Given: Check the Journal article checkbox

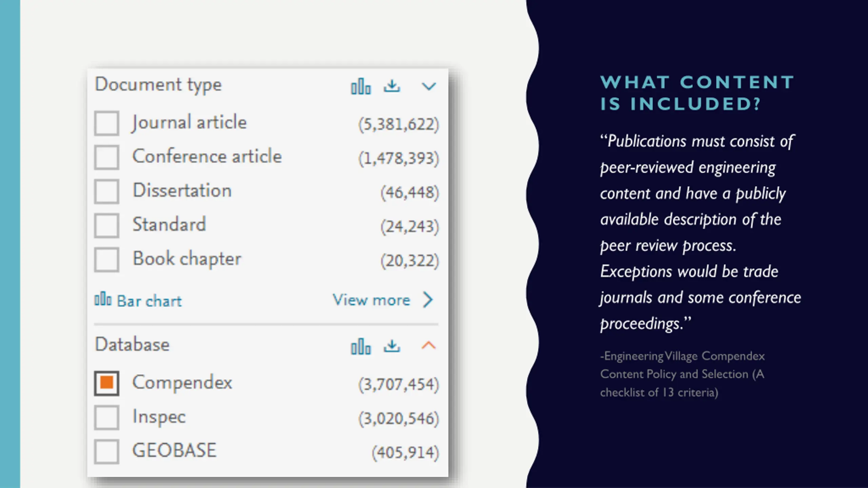Looking at the screenshot, I should (x=106, y=123).
